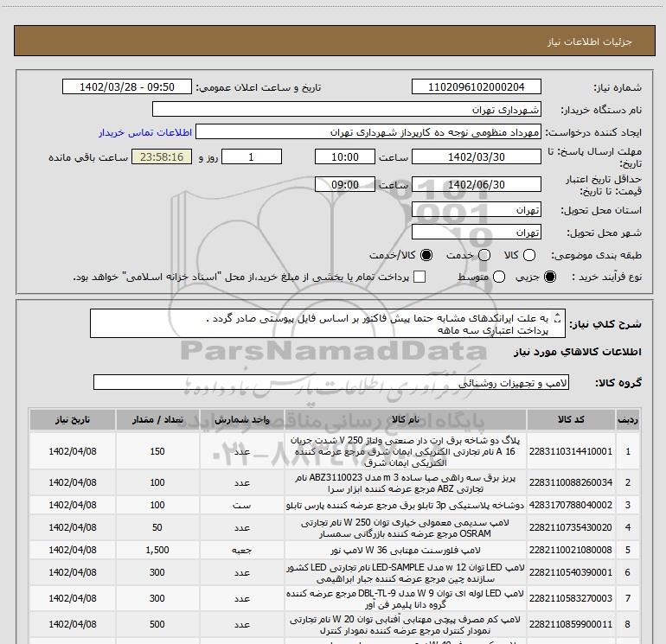Click product code 2282110021080008
Screen dimensions: 666x644
(571, 550)
